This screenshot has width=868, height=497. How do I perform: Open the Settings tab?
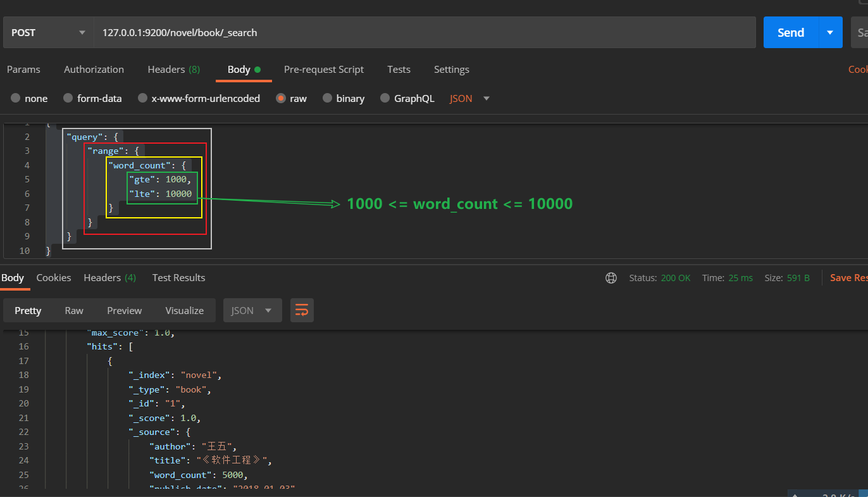coord(452,70)
